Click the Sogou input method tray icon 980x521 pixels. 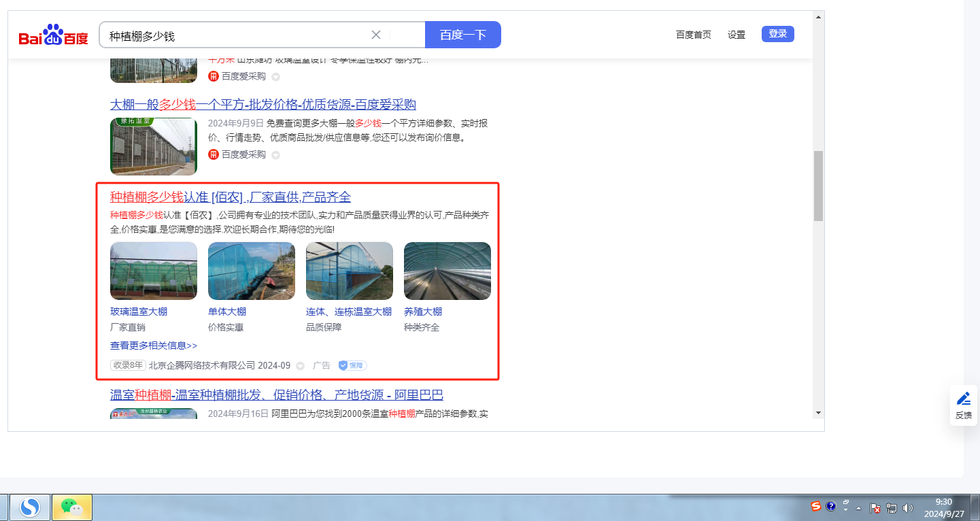coord(816,506)
